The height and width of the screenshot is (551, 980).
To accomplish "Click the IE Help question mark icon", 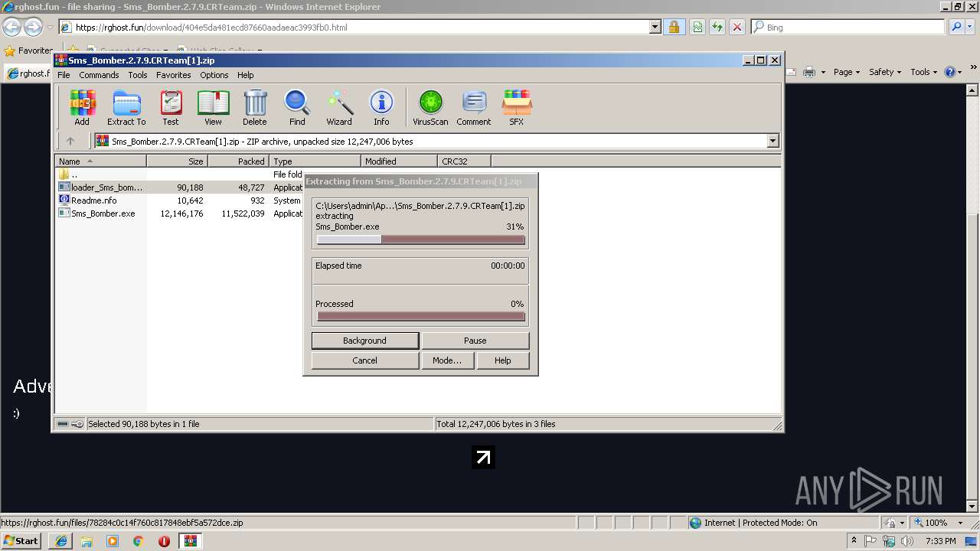I will (x=950, y=72).
